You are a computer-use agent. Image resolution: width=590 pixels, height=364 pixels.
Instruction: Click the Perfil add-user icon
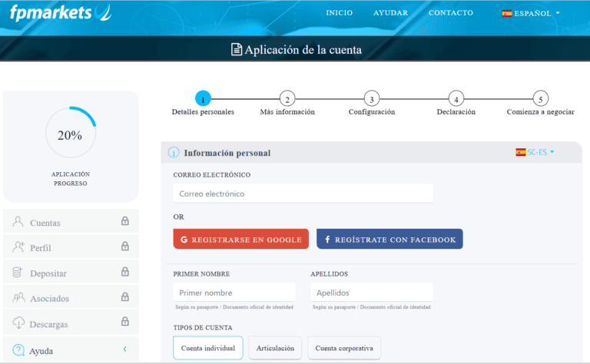click(18, 248)
